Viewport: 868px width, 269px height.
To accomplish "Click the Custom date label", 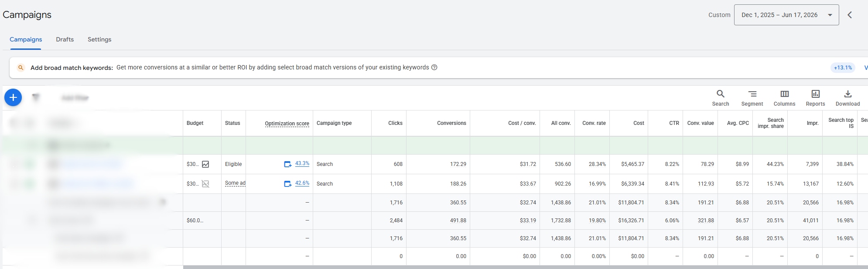I will pyautogui.click(x=719, y=15).
